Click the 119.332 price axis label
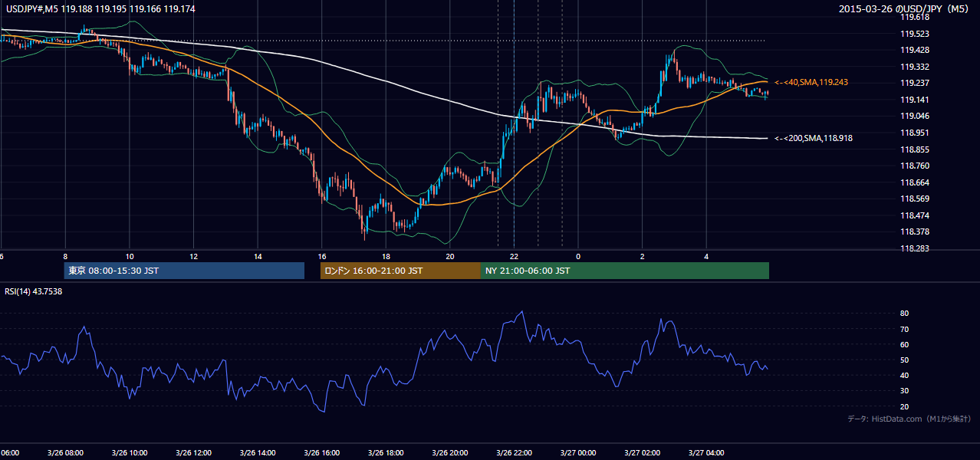Screen dimensions: 980x460 click(x=916, y=67)
